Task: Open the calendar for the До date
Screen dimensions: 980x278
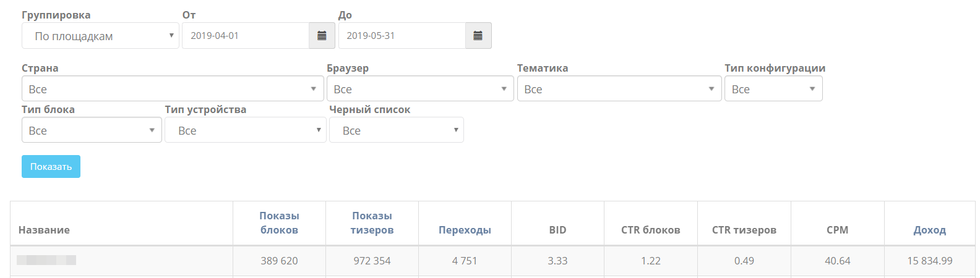Action: 478,36
